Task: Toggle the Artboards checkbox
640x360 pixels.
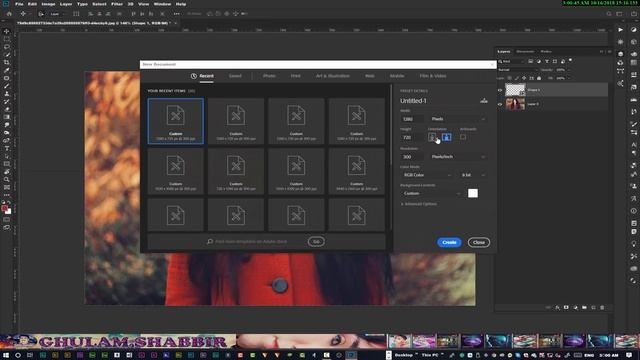Action: [463, 137]
